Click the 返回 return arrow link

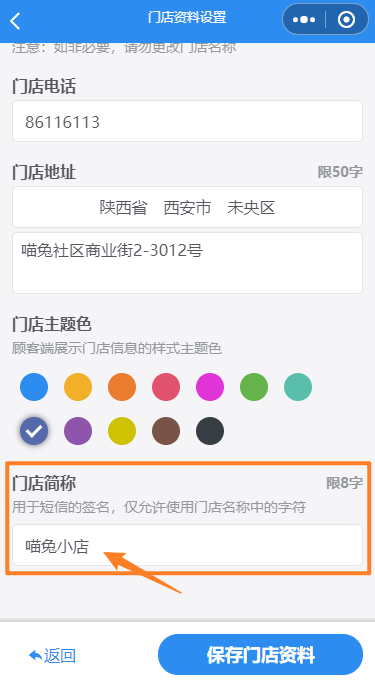tap(52, 655)
